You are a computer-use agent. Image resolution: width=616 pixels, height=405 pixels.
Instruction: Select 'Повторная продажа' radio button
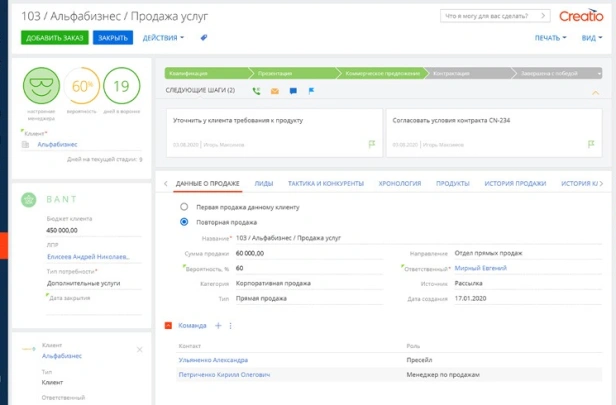click(x=184, y=222)
